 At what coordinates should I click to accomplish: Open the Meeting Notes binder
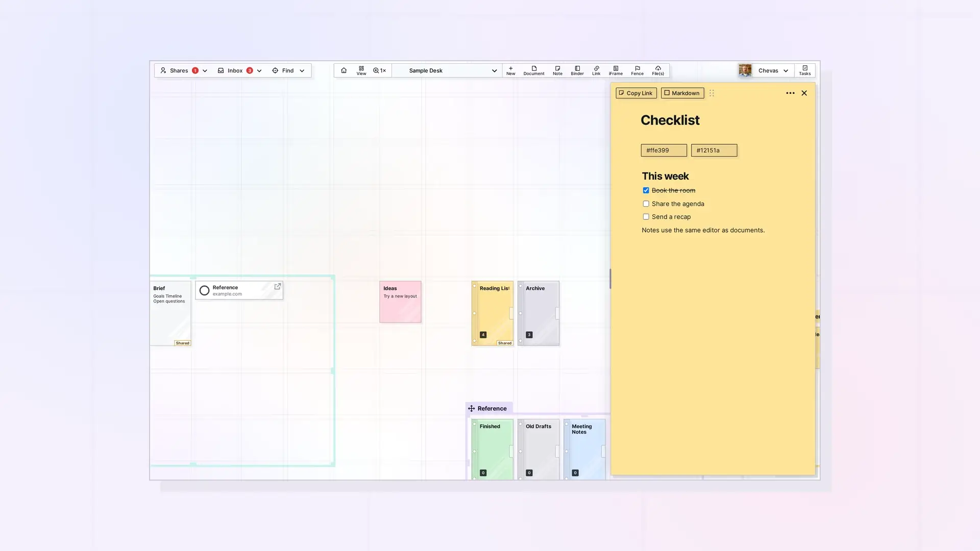584,449
